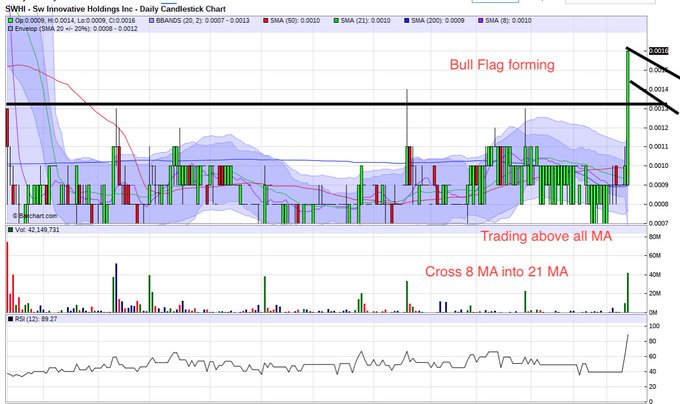680x404 pixels.
Task: Click the 0.0009 price axis label
Action: pyautogui.click(x=659, y=185)
